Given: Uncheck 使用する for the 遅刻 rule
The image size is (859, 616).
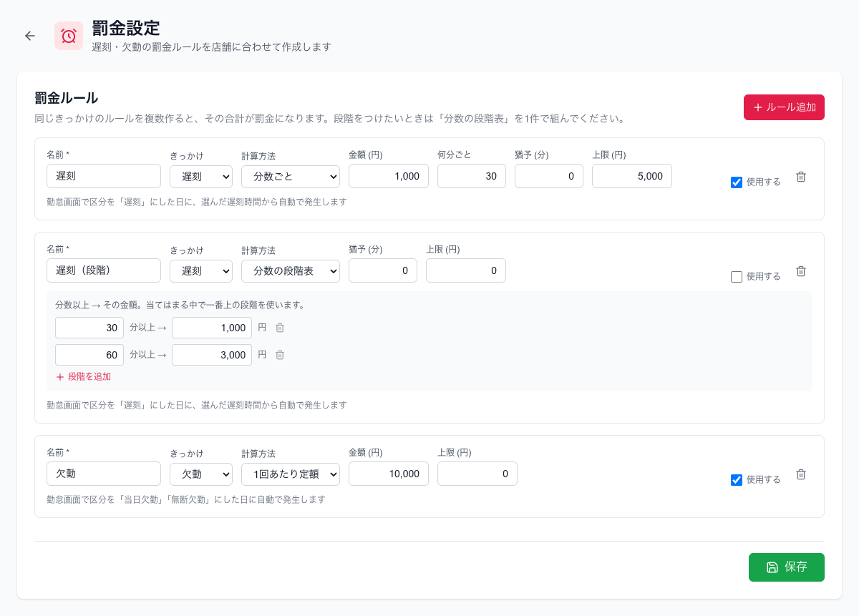Looking at the screenshot, I should tap(737, 182).
